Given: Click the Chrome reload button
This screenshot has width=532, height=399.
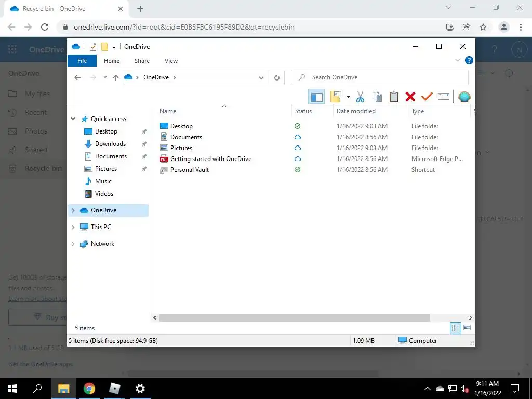Looking at the screenshot, I should coord(45,27).
